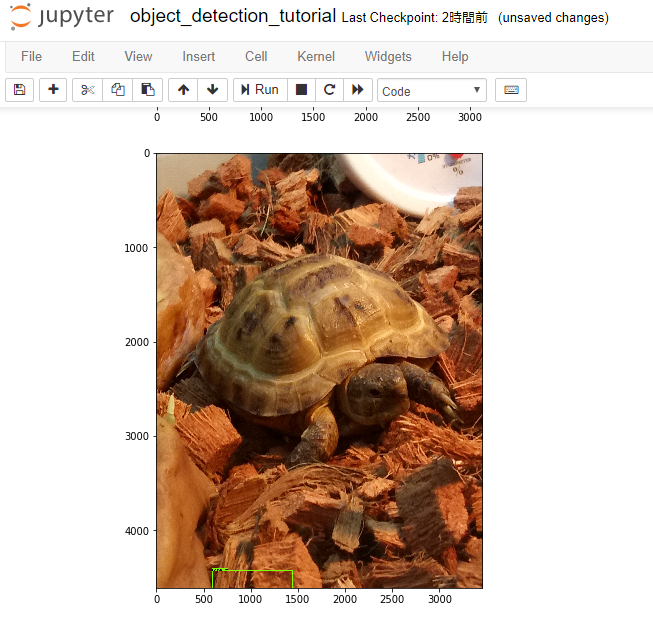Open the File menu

click(x=31, y=57)
